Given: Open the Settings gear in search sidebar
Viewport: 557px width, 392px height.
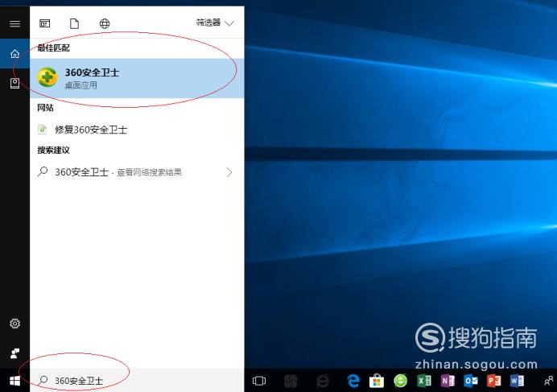Looking at the screenshot, I should coord(14,324).
